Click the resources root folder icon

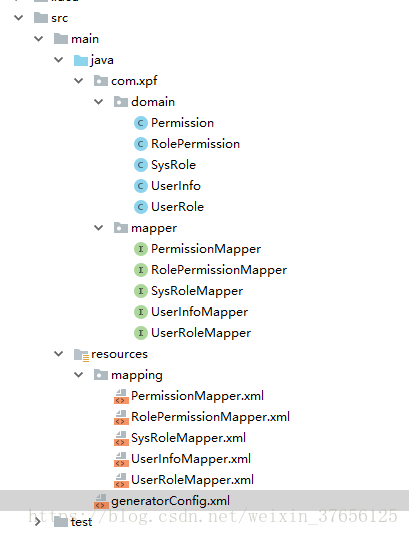(x=82, y=354)
